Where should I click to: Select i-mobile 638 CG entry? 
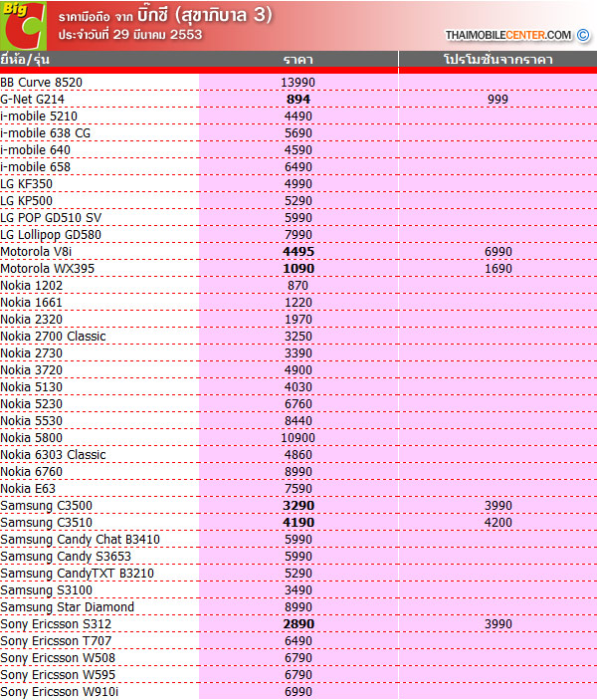click(x=45, y=133)
